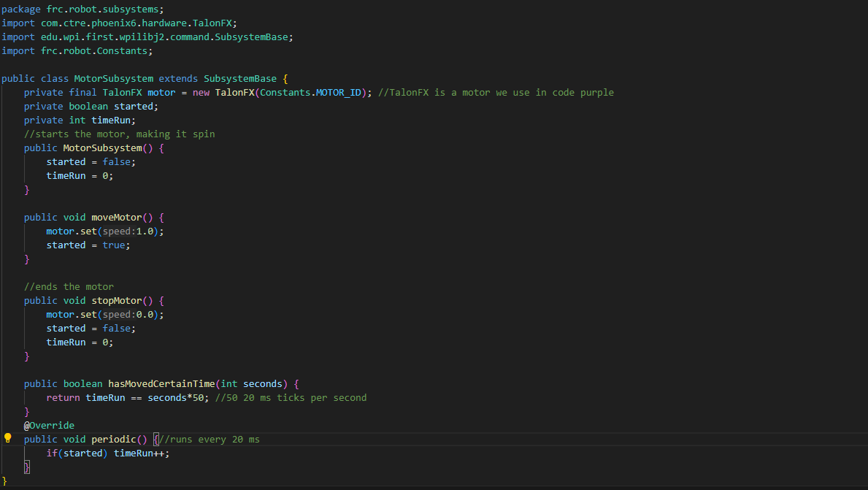The width and height of the screenshot is (868, 490).
Task: Click the '//ends the motor' comment
Action: [x=69, y=287]
